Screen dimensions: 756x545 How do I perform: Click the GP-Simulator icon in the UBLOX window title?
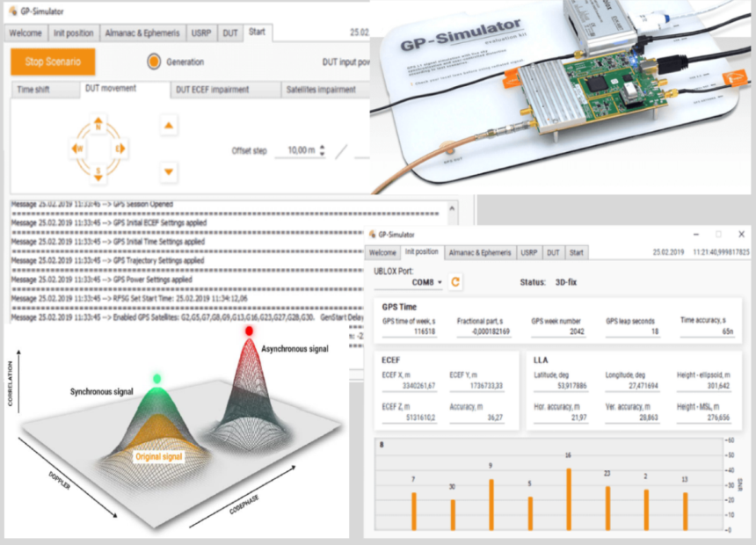[x=372, y=235]
